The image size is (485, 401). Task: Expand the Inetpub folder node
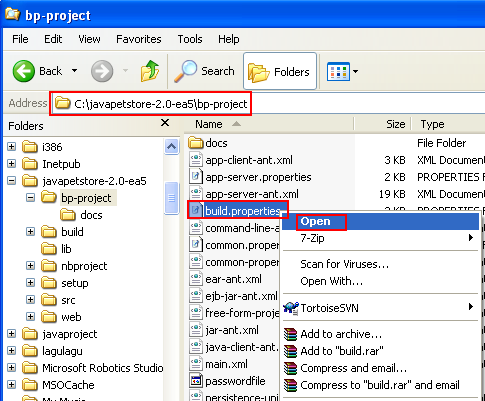coord(11,164)
